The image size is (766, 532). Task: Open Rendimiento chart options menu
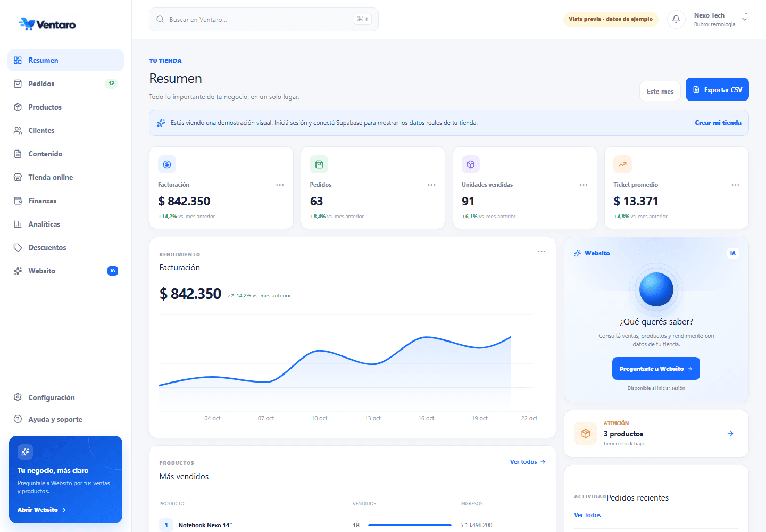tap(542, 252)
